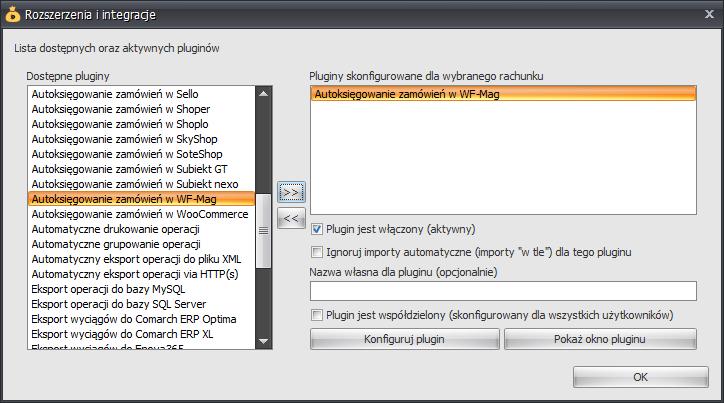Viewport: 724px width, 403px height.
Task: Click the plugin list scroll up arrow
Action: click(264, 94)
